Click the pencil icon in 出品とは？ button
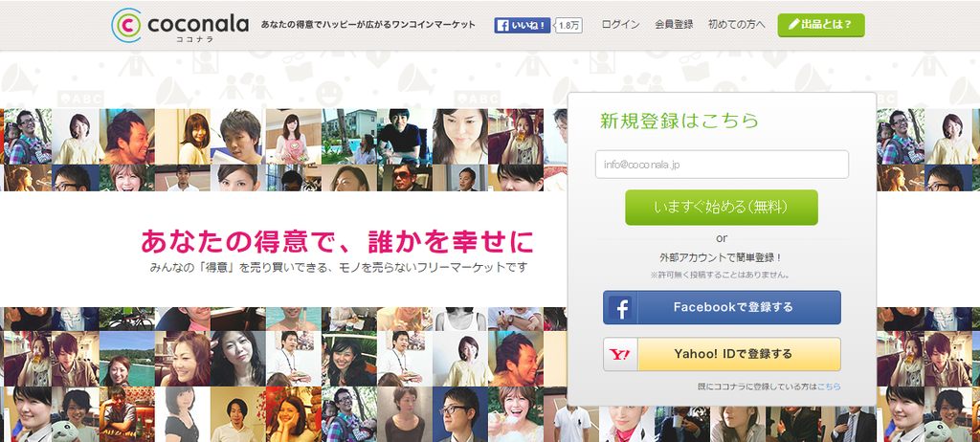 click(794, 24)
